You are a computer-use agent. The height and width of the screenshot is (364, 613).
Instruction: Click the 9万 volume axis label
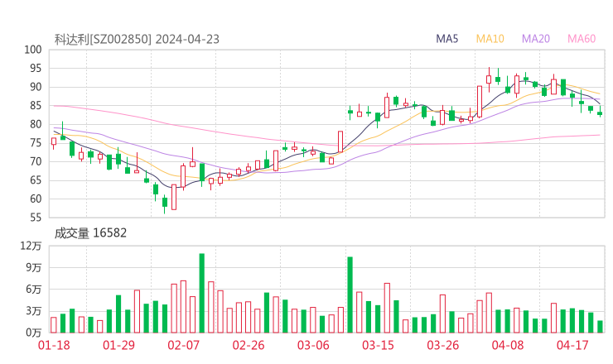[x=34, y=267]
